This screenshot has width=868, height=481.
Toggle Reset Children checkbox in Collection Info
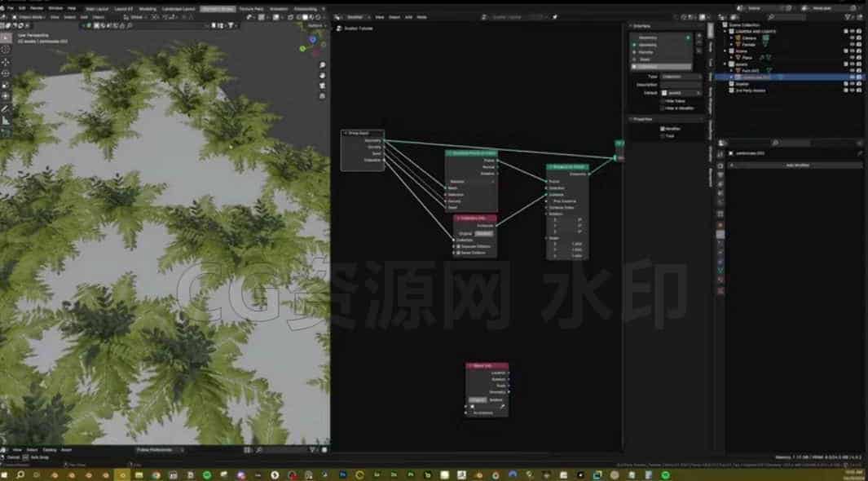(458, 253)
